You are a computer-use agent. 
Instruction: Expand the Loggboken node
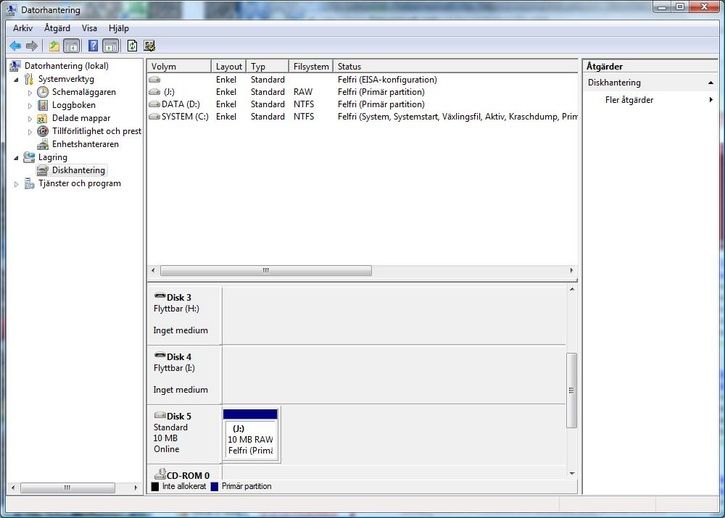(x=30, y=105)
